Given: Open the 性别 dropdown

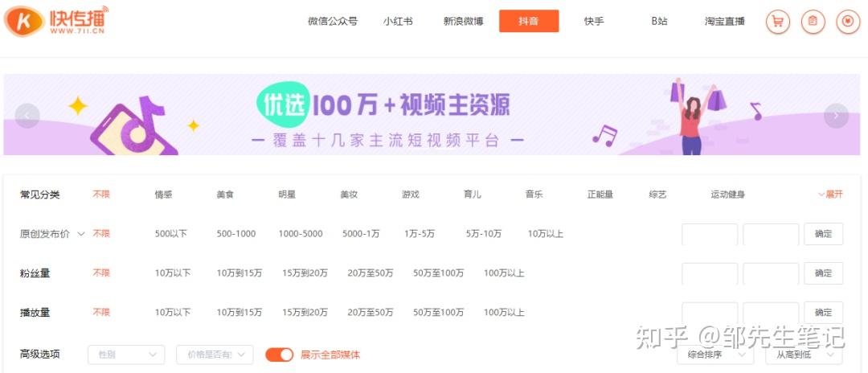Looking at the screenshot, I should pyautogui.click(x=126, y=355).
